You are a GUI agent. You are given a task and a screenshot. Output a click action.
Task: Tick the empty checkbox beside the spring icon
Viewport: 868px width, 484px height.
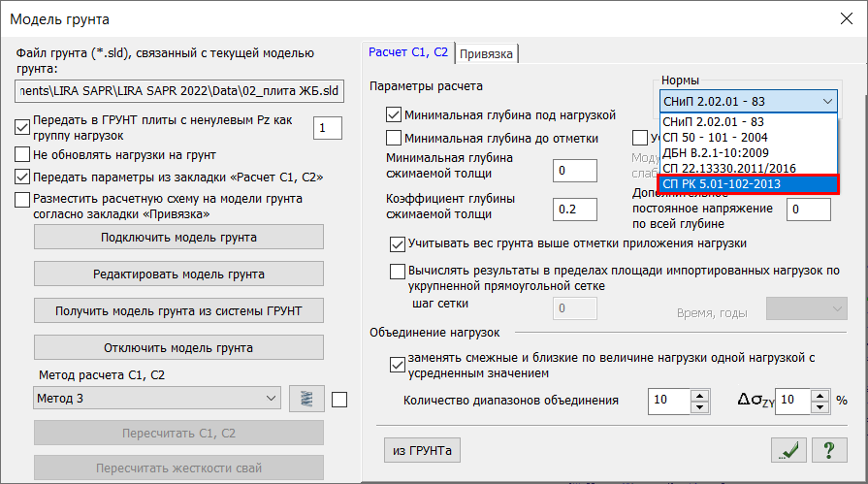tap(339, 399)
